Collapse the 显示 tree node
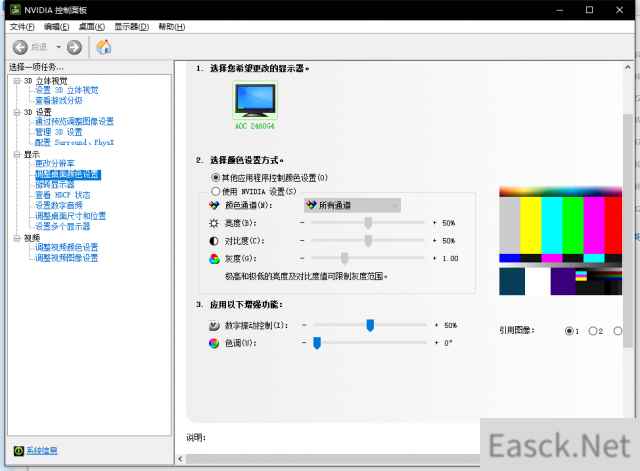This screenshot has height=471, width=640. (x=16, y=155)
